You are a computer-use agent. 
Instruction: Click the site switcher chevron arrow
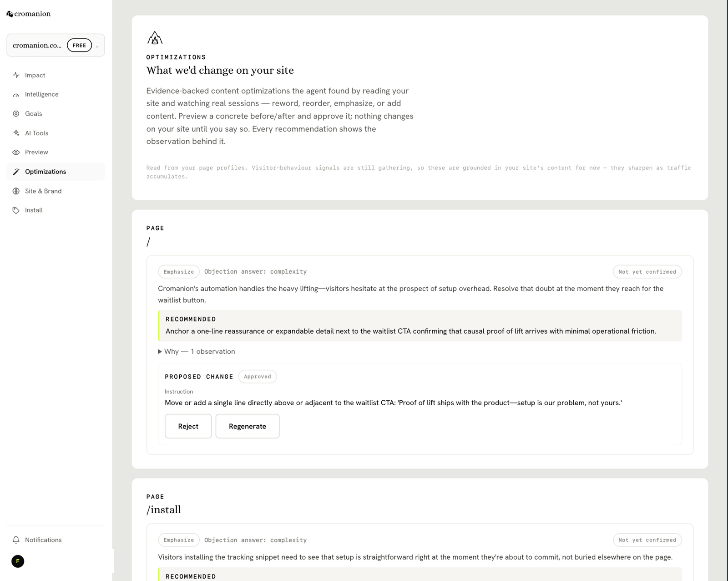(x=97, y=46)
